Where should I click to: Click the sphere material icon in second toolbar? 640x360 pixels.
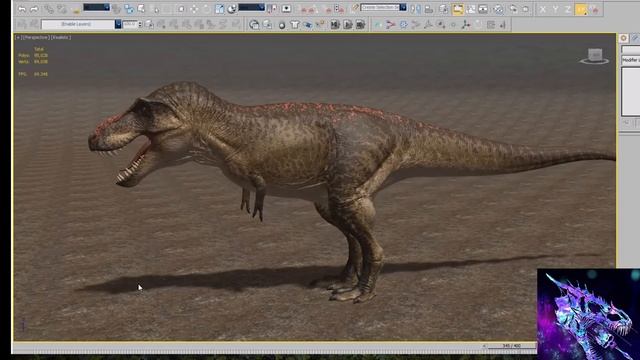(x=282, y=25)
